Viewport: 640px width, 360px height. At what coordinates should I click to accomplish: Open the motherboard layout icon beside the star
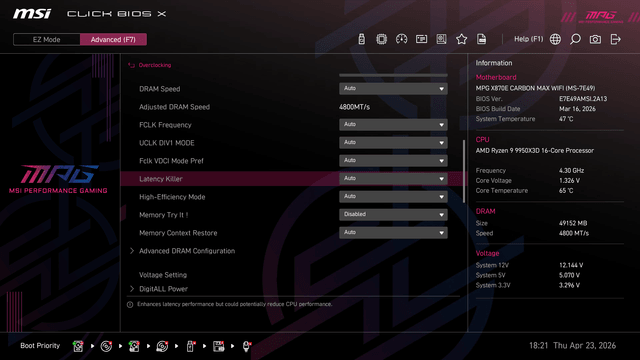tap(441, 39)
